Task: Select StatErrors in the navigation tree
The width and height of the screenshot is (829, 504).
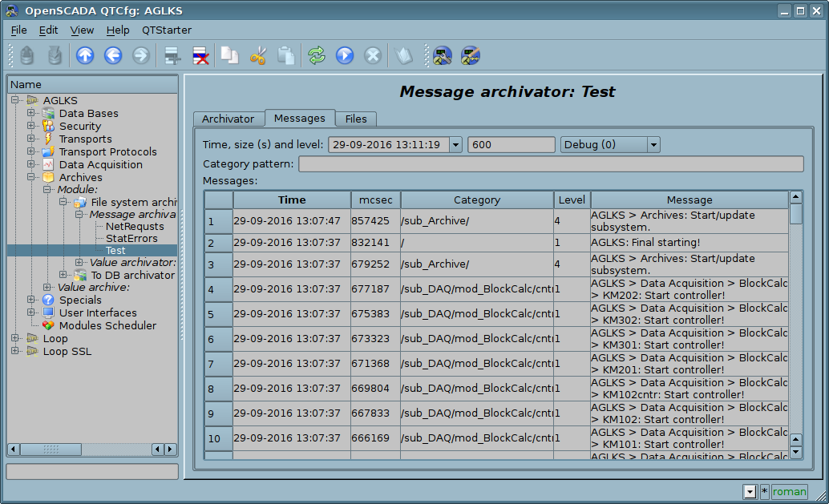Action: [131, 238]
